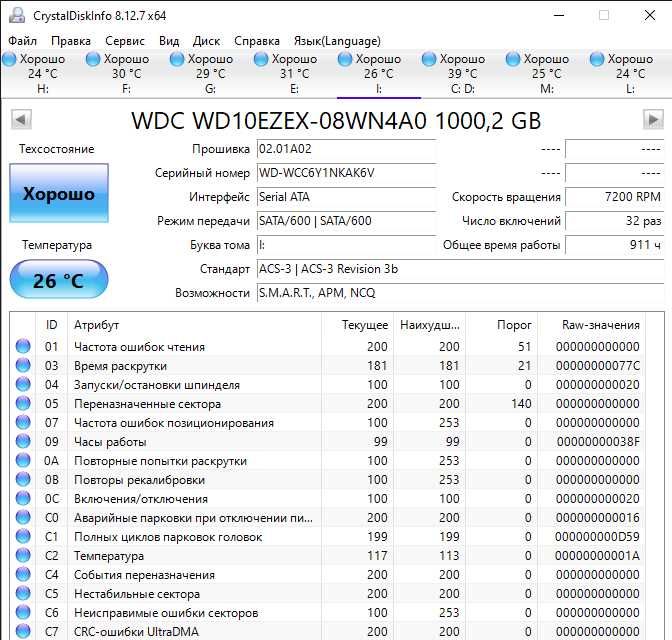Click the Raw-значения column header
Image resolution: width=672 pixels, height=640 pixels.
coord(592,325)
